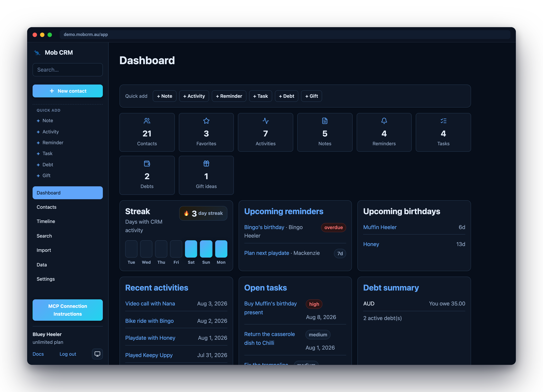This screenshot has width=543, height=392.
Task: Click the 'You owe 35.00' amount
Action: pyautogui.click(x=447, y=304)
